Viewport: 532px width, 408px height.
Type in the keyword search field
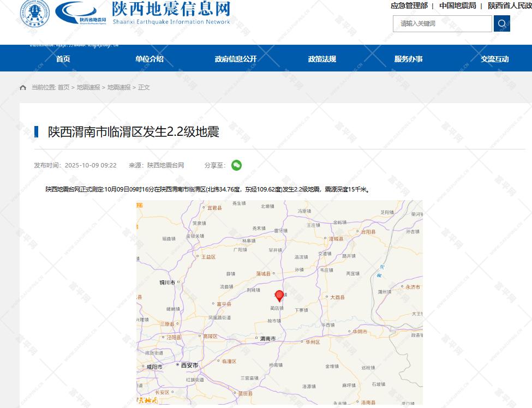442,23
